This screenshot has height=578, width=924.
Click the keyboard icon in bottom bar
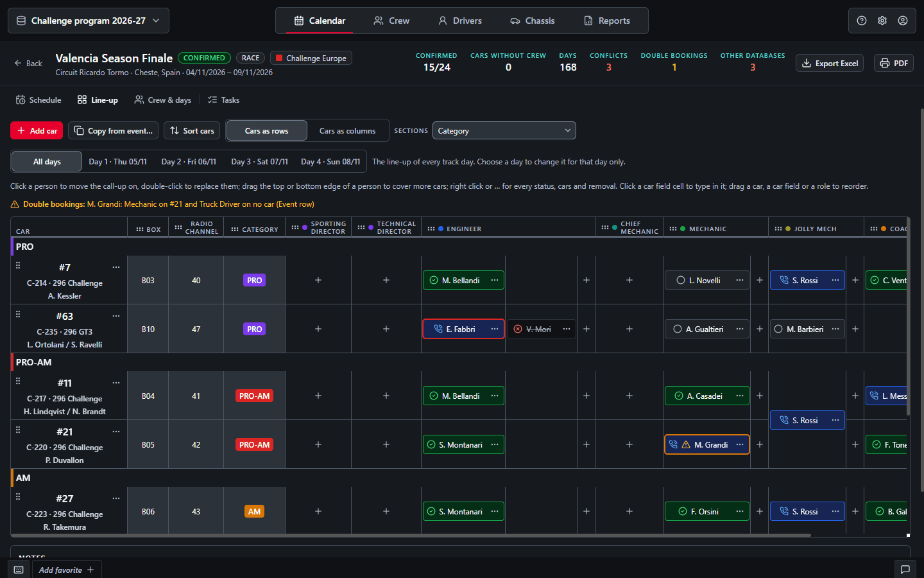pos(19,570)
